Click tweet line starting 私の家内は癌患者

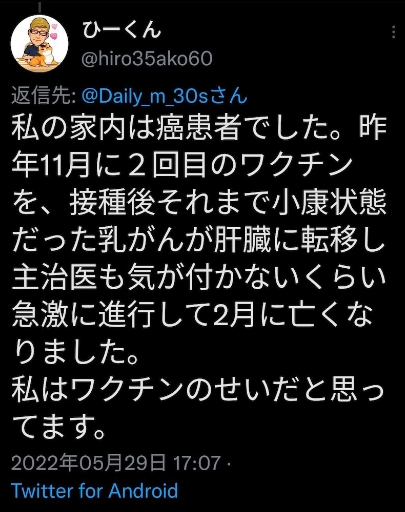pos(199,128)
